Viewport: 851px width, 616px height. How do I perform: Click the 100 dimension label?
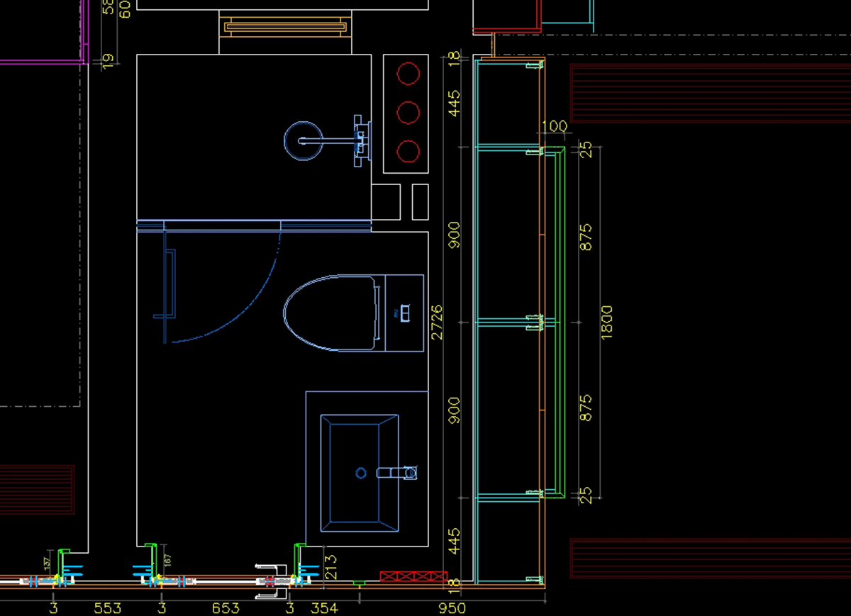click(x=554, y=126)
